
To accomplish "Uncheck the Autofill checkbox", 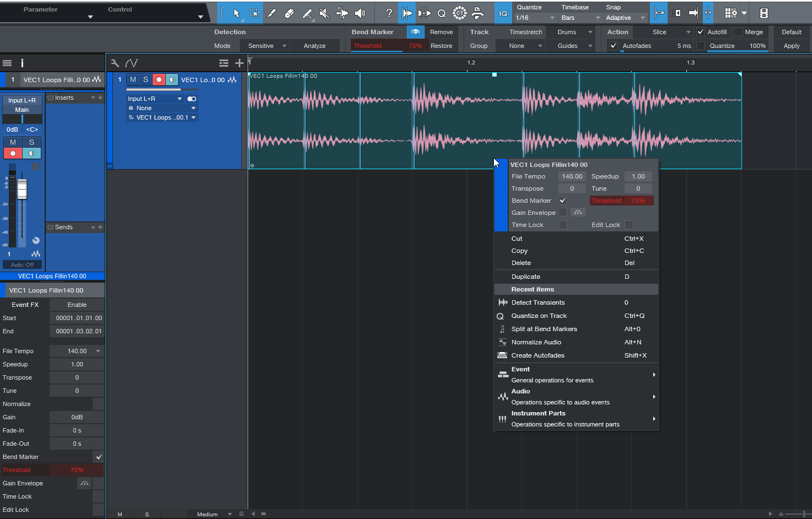I will (x=701, y=32).
